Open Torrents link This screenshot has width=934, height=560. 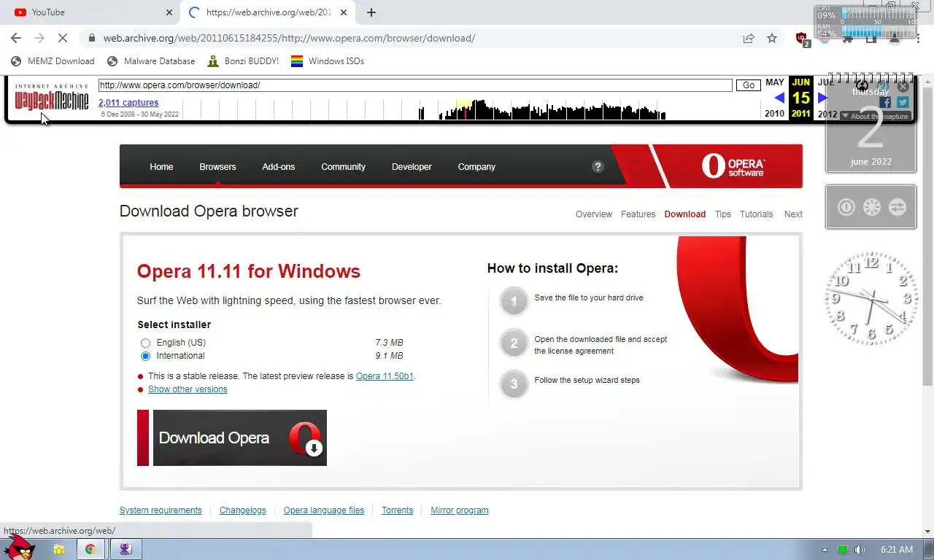pos(398,510)
